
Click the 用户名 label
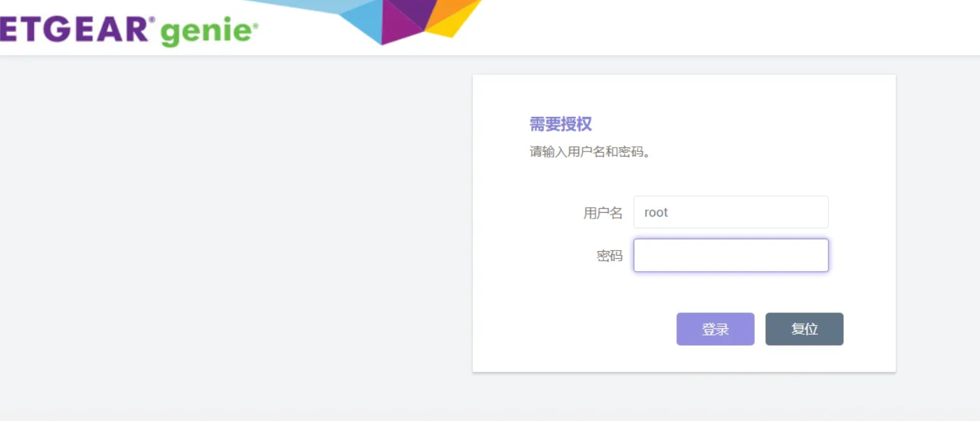pyautogui.click(x=602, y=213)
